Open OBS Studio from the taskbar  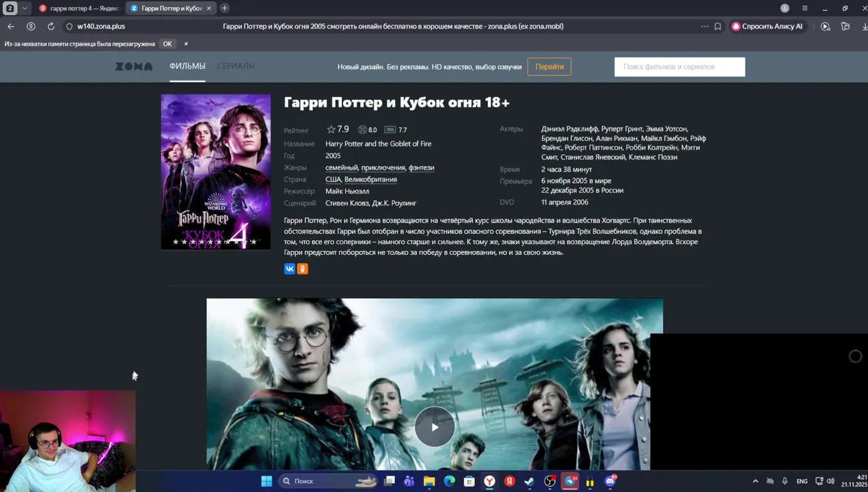point(550,481)
